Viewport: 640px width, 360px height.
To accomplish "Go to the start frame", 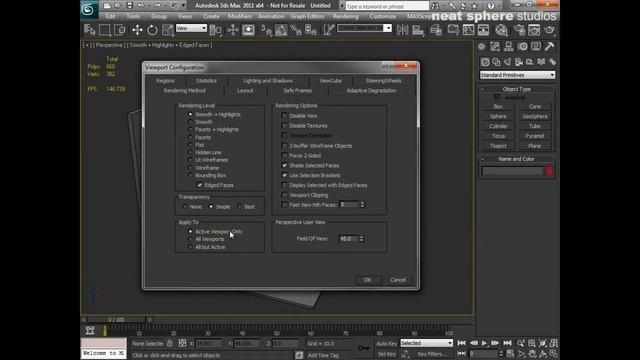I will (462, 343).
